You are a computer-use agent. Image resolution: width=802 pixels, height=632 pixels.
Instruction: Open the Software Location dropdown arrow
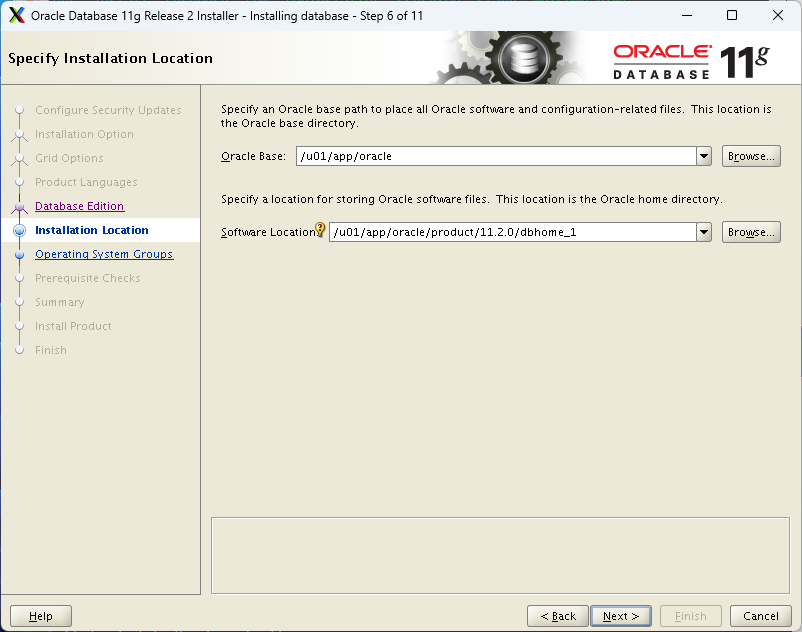click(x=704, y=232)
